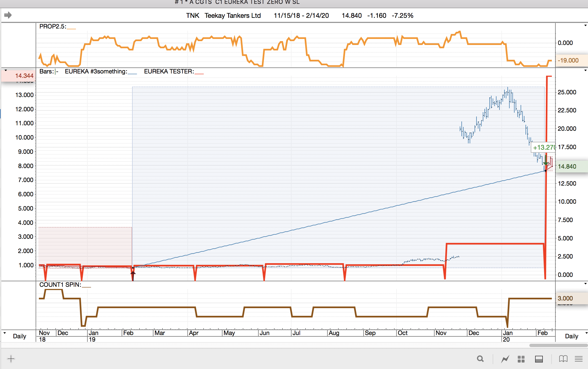This screenshot has height=369, width=588.
Task: Click the COUNT1 SPIN indicator label
Action: tap(60, 285)
